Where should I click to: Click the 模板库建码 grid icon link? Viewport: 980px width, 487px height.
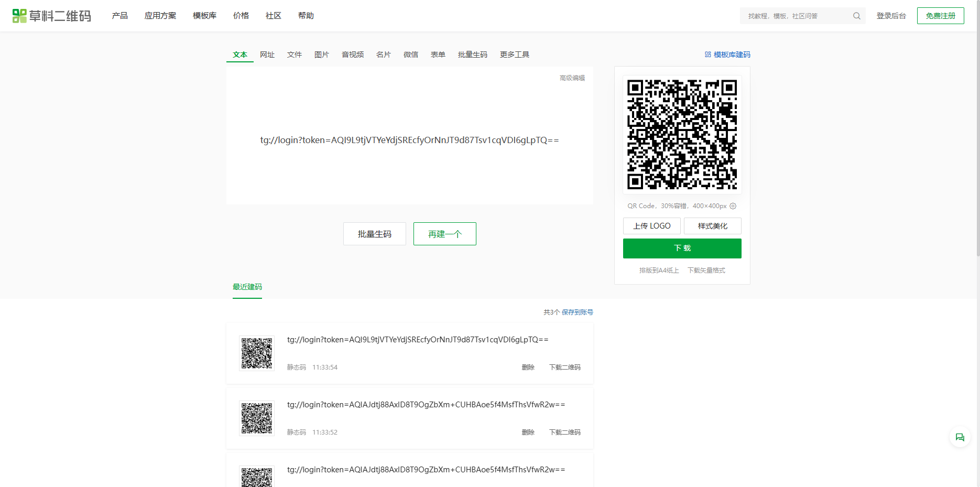[x=727, y=55]
